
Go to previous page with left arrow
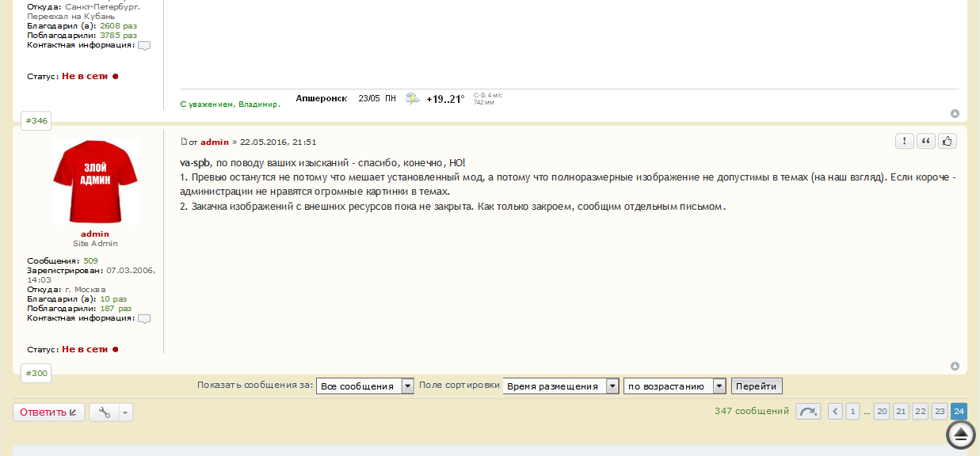pyautogui.click(x=835, y=412)
